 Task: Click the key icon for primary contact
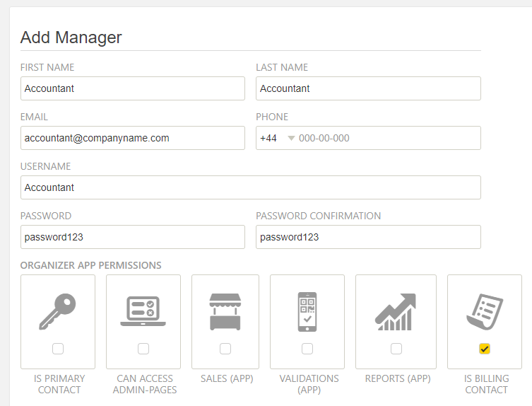click(x=57, y=311)
